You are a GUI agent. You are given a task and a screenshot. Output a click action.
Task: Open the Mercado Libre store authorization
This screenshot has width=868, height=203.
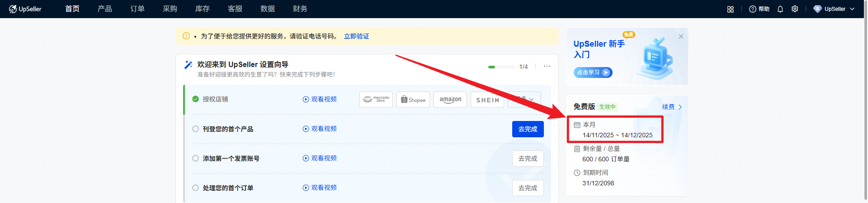(x=376, y=100)
